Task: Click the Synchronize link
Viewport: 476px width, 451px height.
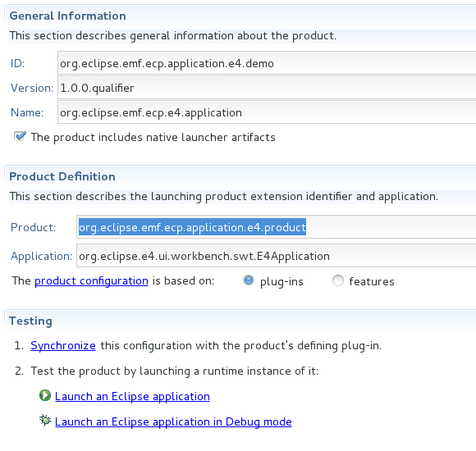Action: point(63,345)
